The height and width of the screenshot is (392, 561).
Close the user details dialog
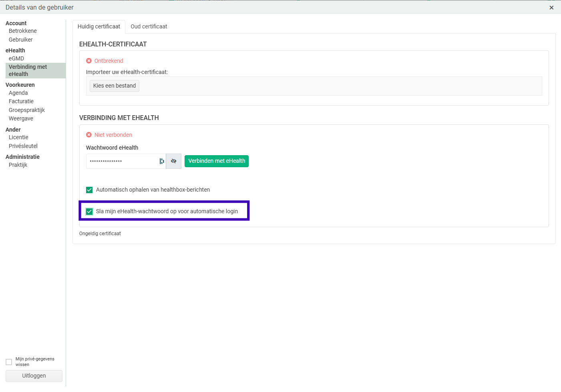[x=551, y=8]
